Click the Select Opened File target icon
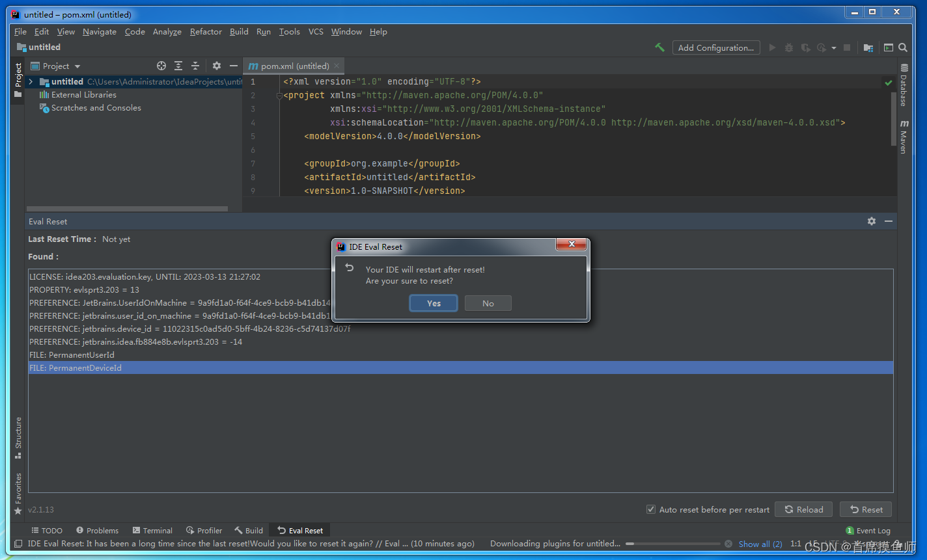This screenshot has width=927, height=560. pos(161,66)
